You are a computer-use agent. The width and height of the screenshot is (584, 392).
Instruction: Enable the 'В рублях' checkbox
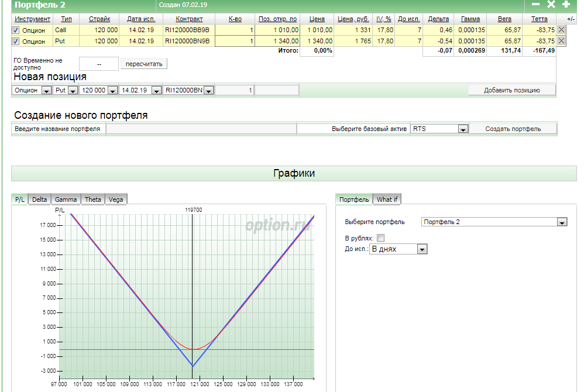(381, 238)
